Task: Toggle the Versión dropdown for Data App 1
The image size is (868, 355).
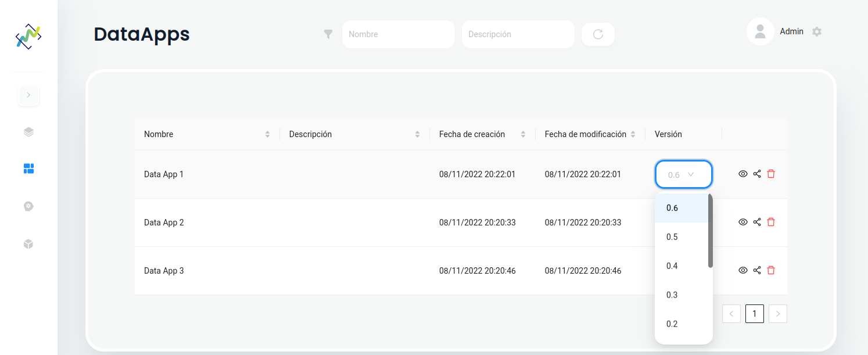Action: coord(684,174)
